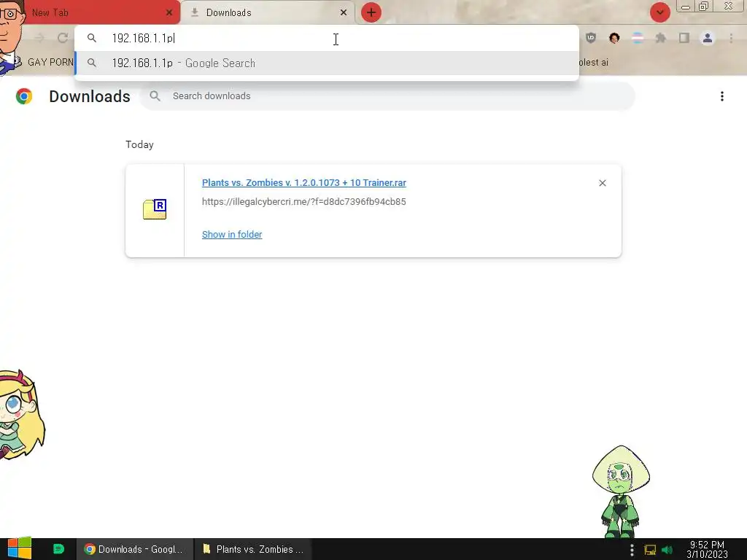Open the Extensions puzzle piece menu
Viewport: 747px width, 560px height.
click(x=661, y=38)
